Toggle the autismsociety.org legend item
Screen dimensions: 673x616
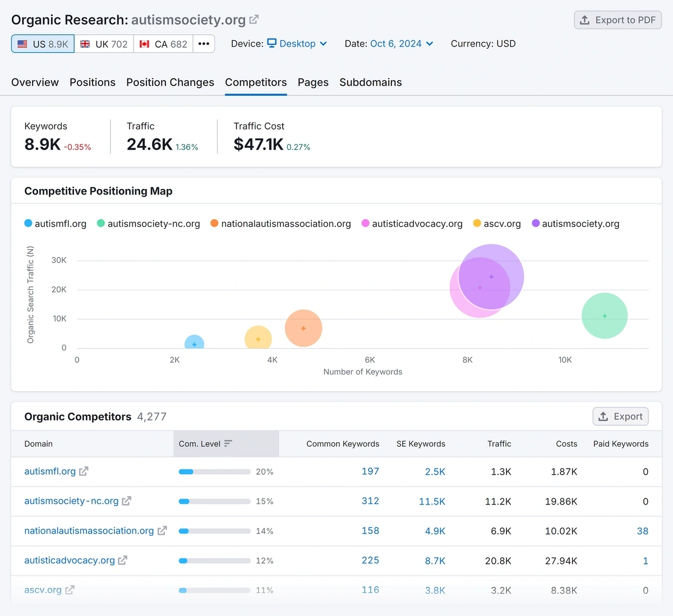[575, 224]
